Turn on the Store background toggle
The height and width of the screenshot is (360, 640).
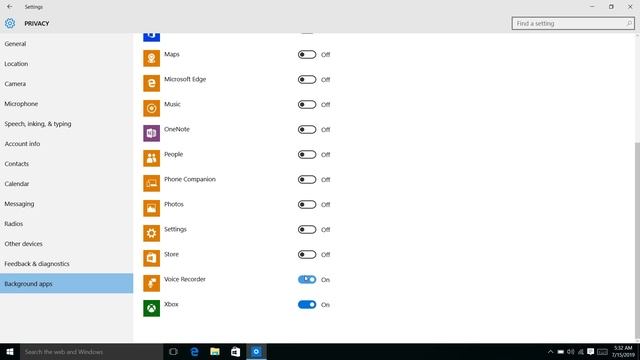click(x=307, y=255)
